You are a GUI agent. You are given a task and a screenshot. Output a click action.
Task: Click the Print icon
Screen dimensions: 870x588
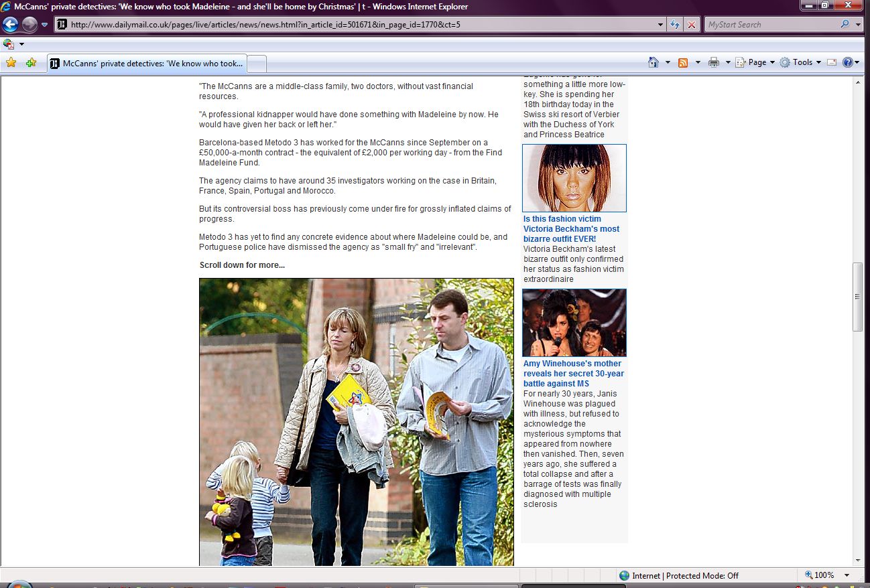[x=714, y=62]
